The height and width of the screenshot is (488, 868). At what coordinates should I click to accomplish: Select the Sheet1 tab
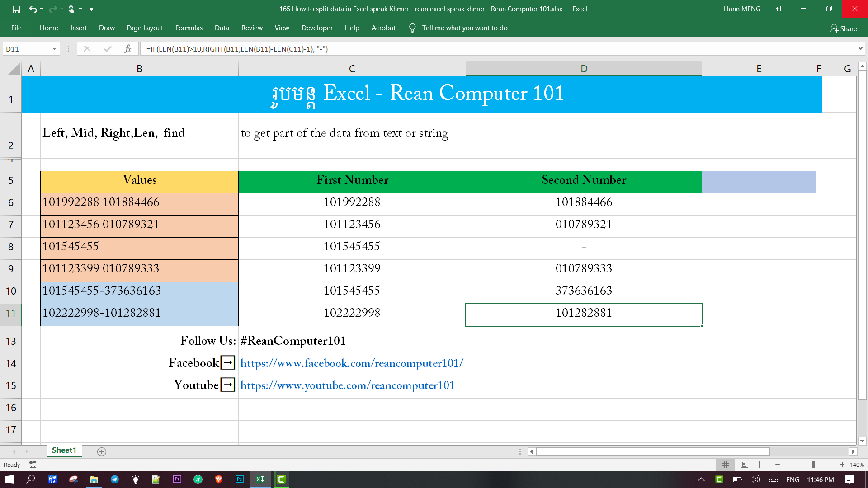tap(64, 450)
